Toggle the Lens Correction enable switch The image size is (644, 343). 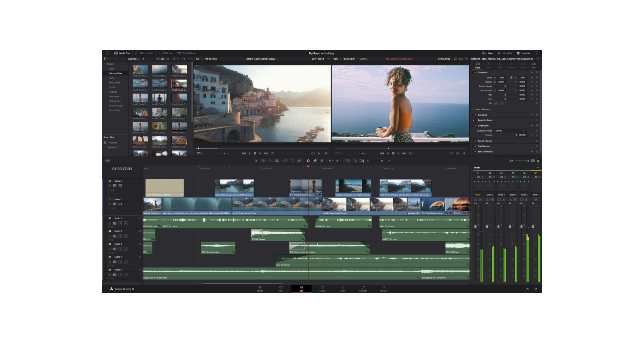coord(475,151)
